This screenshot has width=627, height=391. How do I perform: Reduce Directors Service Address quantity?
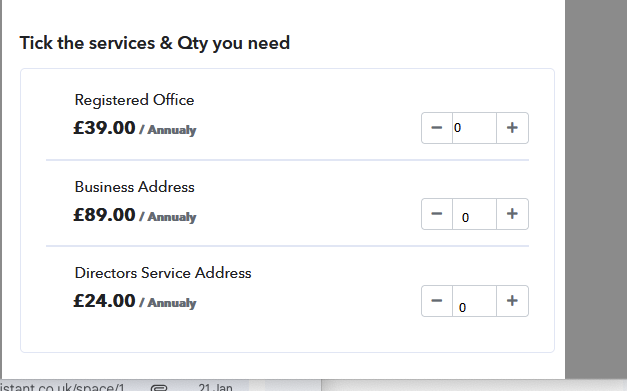click(x=437, y=301)
